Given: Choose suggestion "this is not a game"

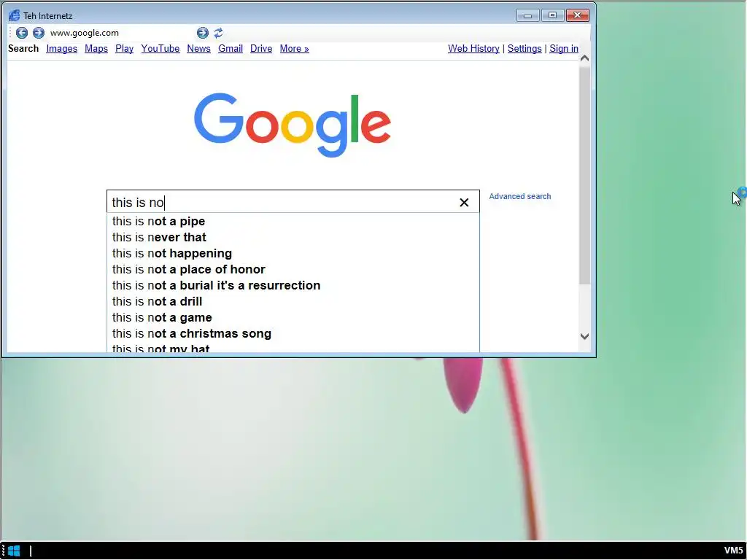Looking at the screenshot, I should (293, 318).
